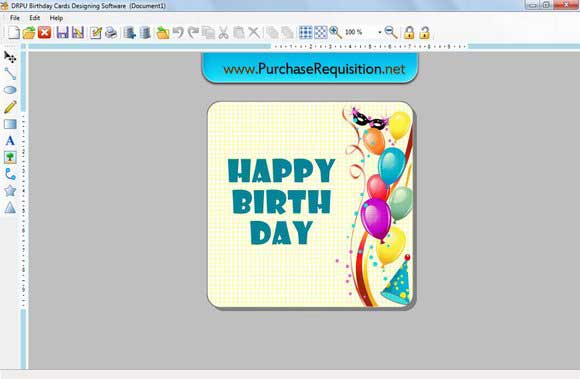Screen dimensions: 580x379
Task: Choose the selection arrow tool
Action: [x=10, y=57]
